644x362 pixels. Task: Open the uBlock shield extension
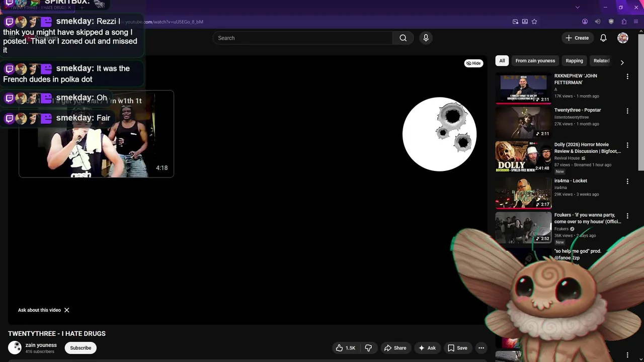click(x=611, y=22)
